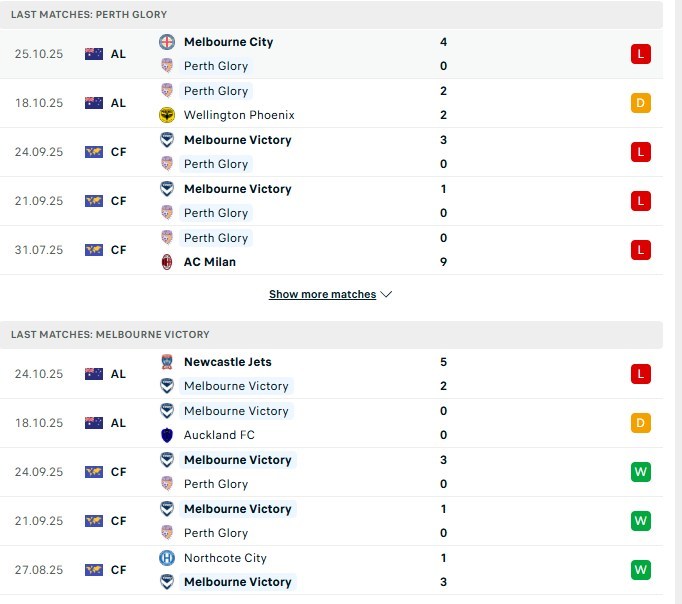
Task: Click the Newcastle Jets team logo
Action: coord(167,362)
